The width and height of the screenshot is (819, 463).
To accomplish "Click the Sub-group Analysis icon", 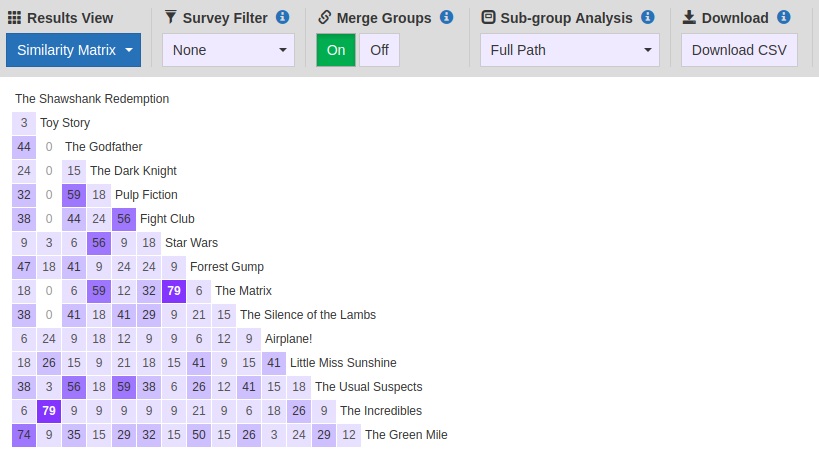I will [488, 17].
